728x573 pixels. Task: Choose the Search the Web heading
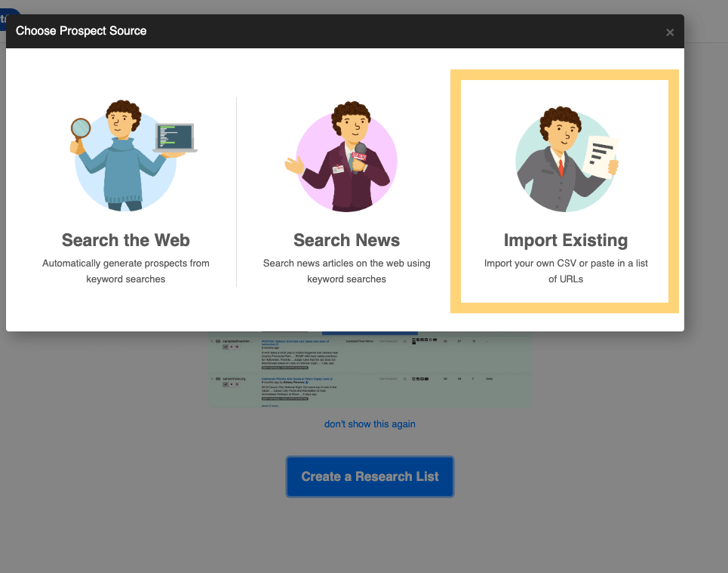126,240
